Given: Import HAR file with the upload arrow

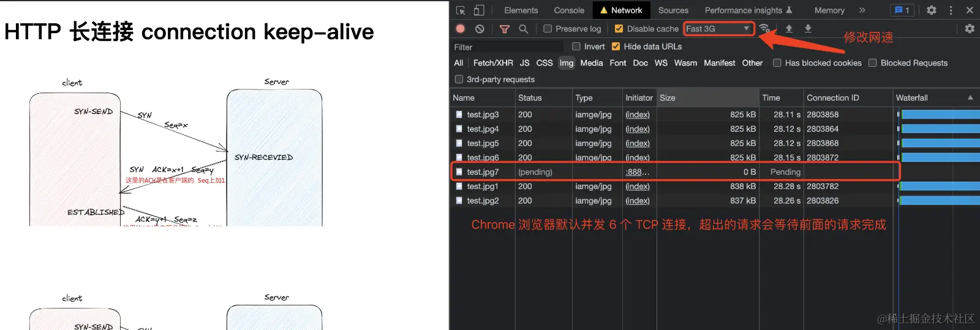Looking at the screenshot, I should coord(789,29).
